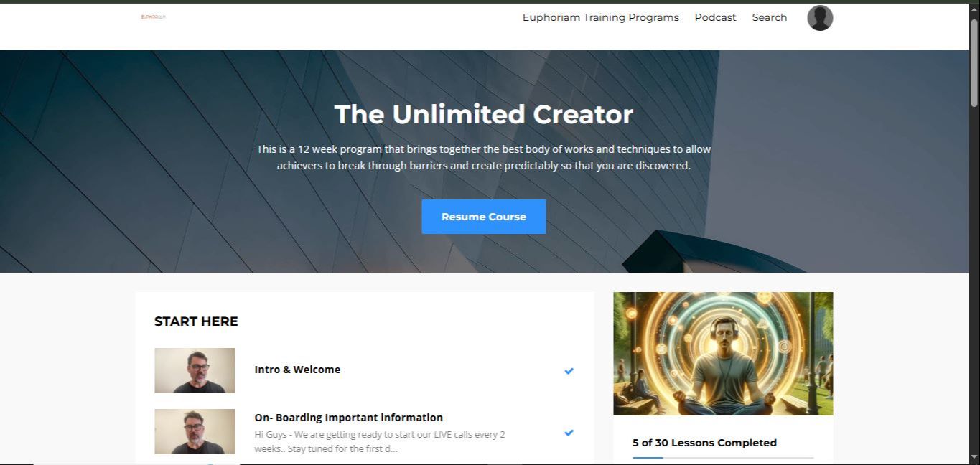Click the scrollbar up arrow
The image size is (980, 465).
click(974, 9)
